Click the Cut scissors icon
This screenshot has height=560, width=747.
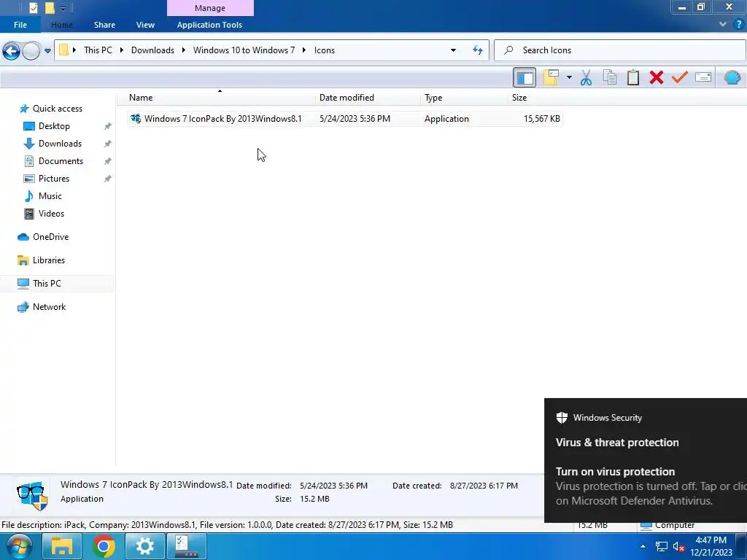pos(586,77)
